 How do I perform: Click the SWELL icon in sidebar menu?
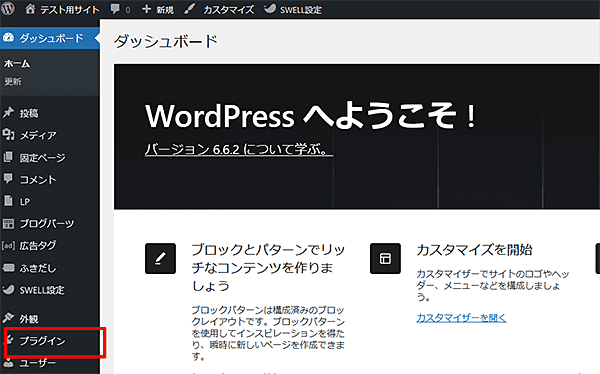point(8,290)
